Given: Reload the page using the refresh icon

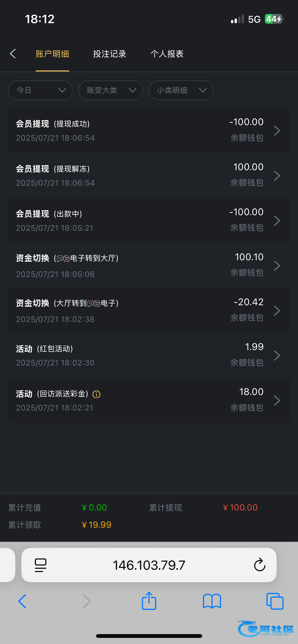Looking at the screenshot, I should [260, 565].
